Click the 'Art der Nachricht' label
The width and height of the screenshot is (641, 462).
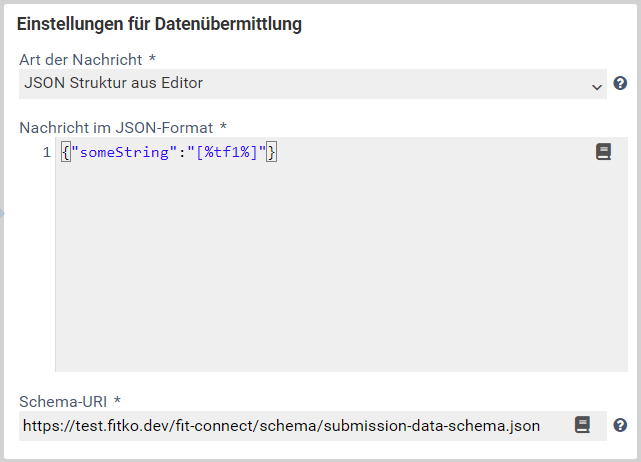81,60
